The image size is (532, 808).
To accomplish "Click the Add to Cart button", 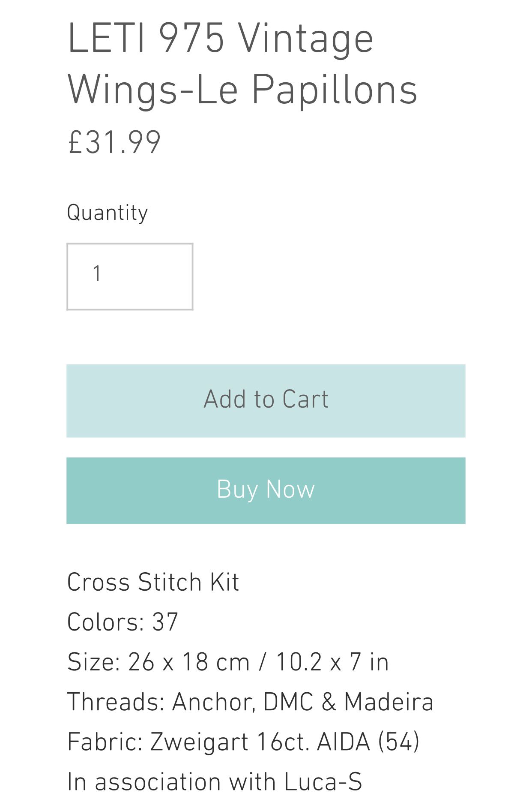I will click(x=266, y=401).
